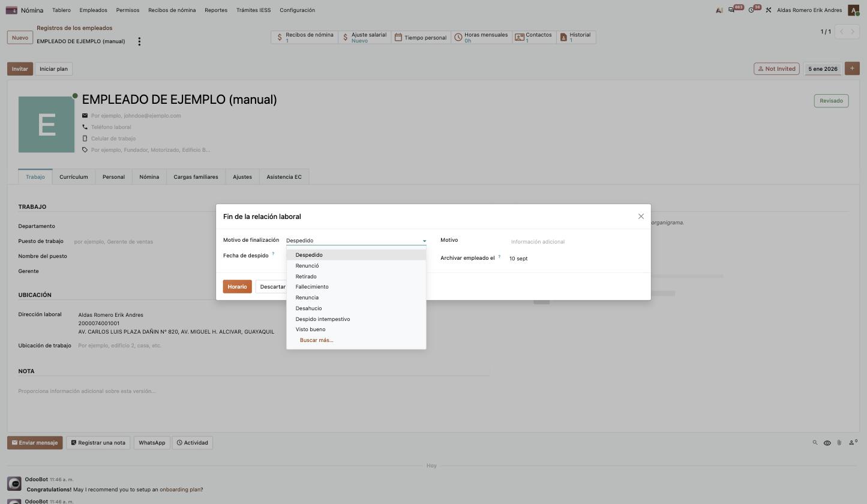Open the three-dot actions menu beside the record name
Screen dimensions: 867x504
(139, 41)
